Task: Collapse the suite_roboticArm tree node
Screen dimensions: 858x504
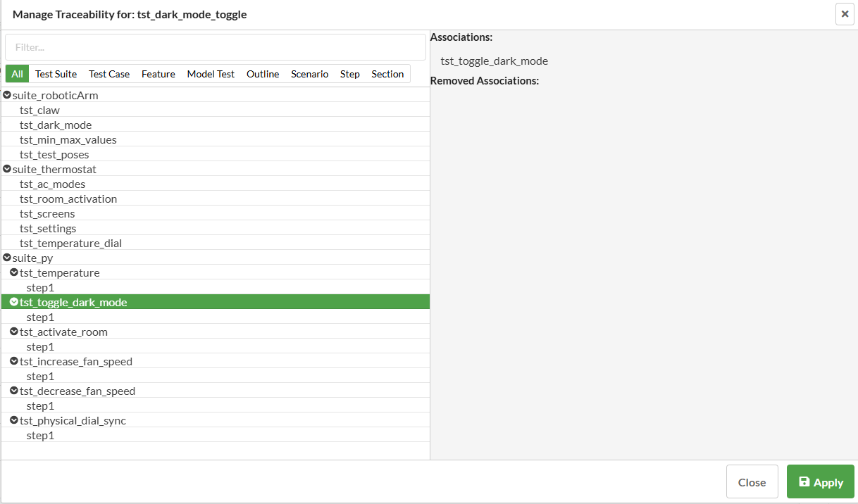Action: 7,95
